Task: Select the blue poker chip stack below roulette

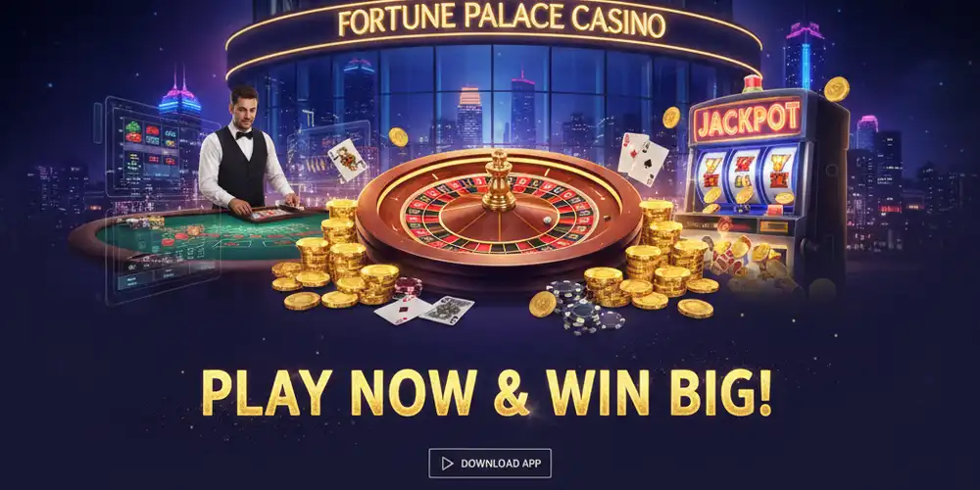Action: (x=584, y=307)
